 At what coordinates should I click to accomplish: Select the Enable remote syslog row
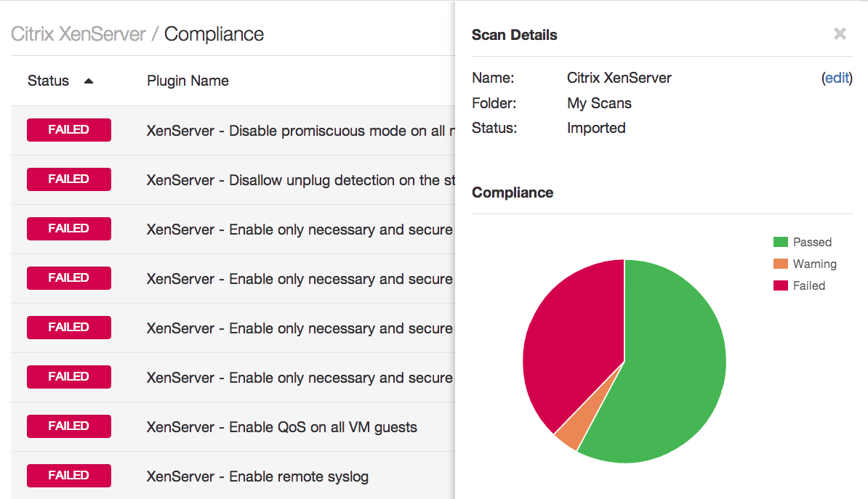tap(257, 476)
